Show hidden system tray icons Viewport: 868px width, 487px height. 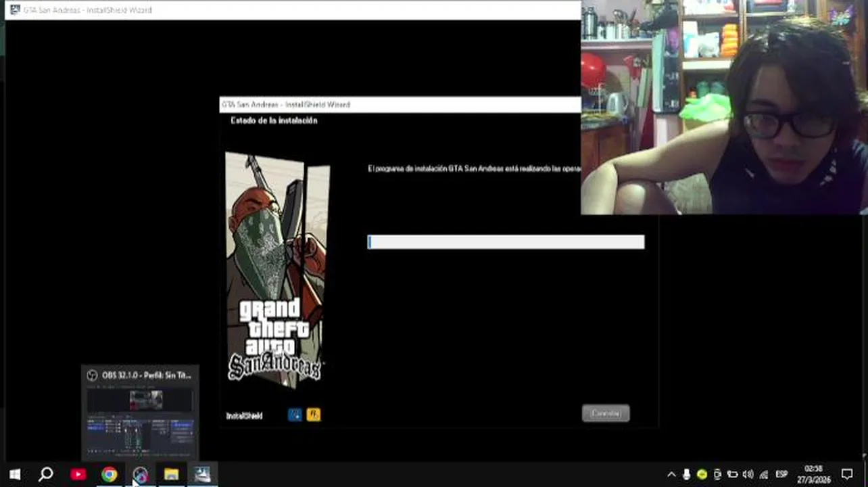click(x=671, y=475)
